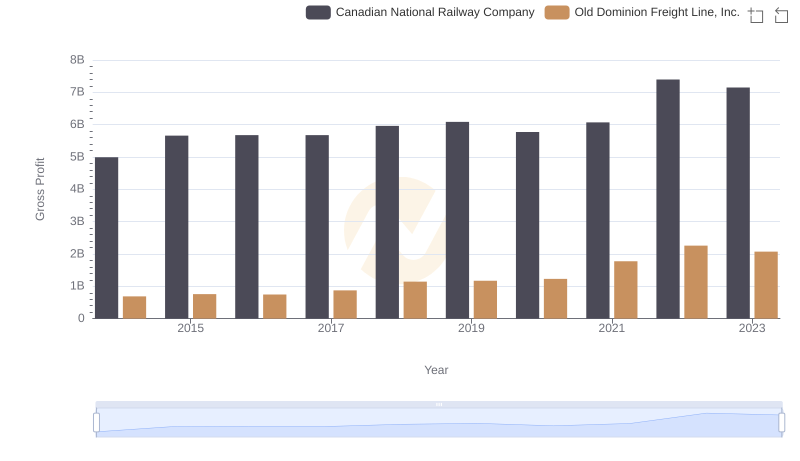Select the 2022 Canadian National bar
Viewport: 800px width, 461px height.
(x=668, y=199)
